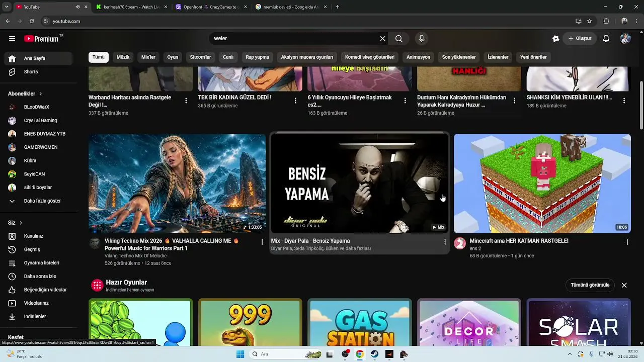Open options for 6 Yıllık Oyuncuyu video

(405, 101)
